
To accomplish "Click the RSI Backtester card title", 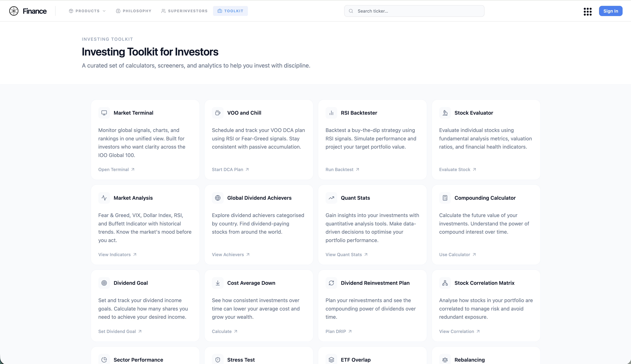I will (x=359, y=113).
